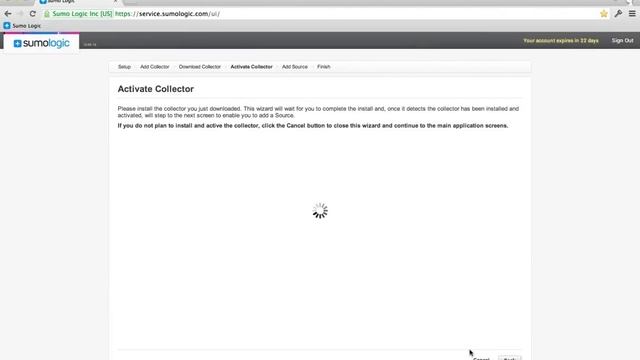640x360 pixels.
Task: Click the key password icon
Action: [x=618, y=14]
